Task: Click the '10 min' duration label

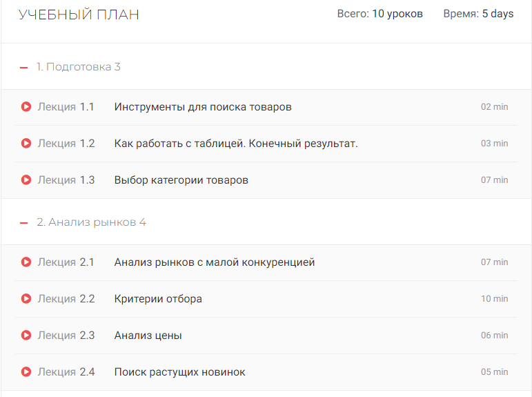Action: (494, 299)
